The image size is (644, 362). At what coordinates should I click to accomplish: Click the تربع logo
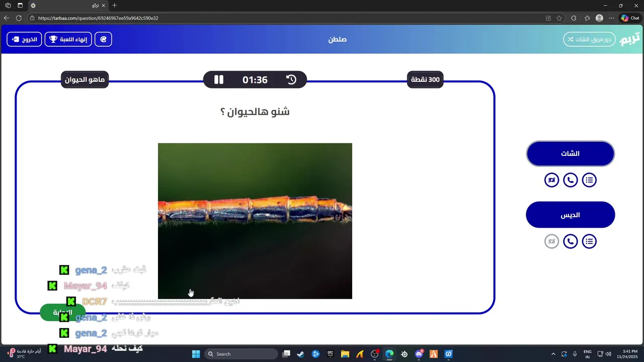pos(630,39)
